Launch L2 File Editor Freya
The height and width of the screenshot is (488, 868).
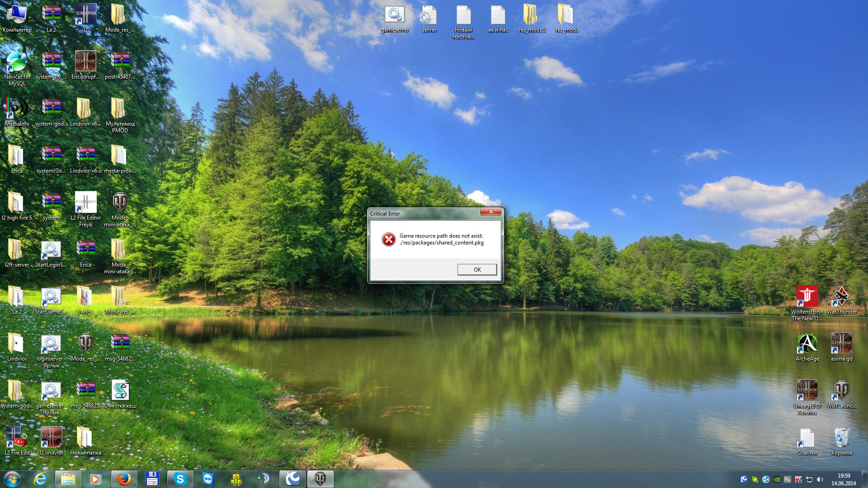85,209
